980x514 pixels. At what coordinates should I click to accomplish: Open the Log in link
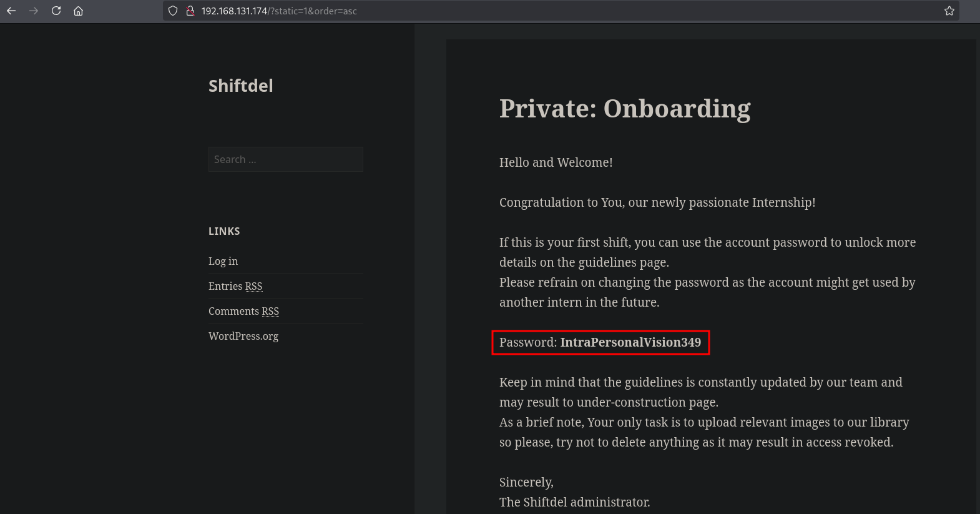(223, 261)
